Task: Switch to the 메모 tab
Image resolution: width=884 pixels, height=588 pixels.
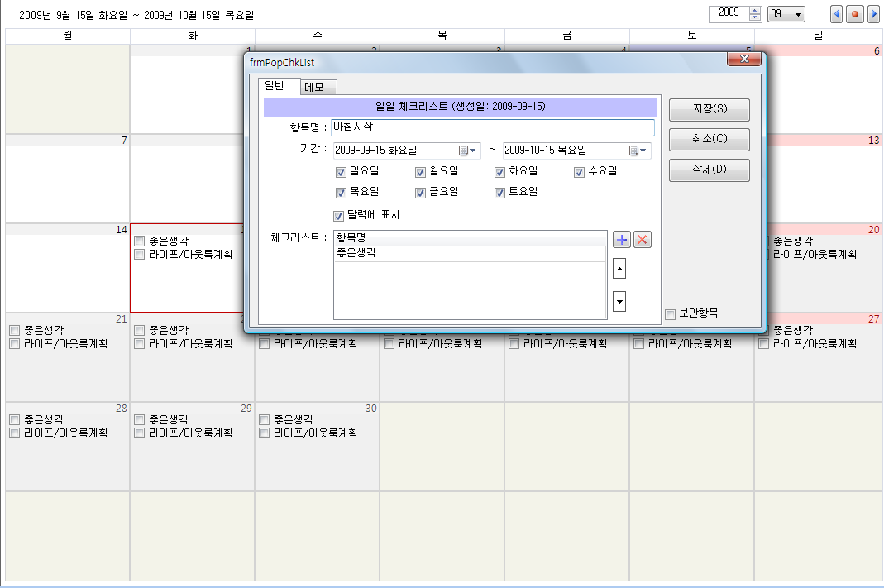Action: pos(318,87)
